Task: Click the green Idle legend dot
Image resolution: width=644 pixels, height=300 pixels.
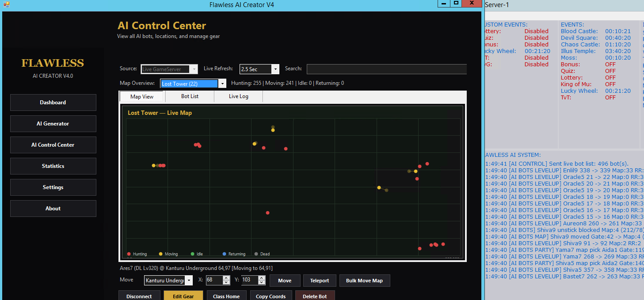Action: (x=192, y=254)
